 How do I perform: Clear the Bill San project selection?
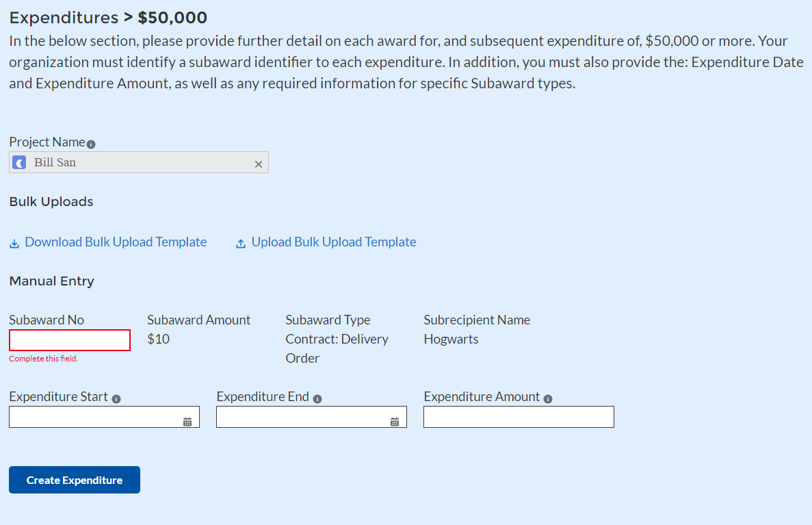[258, 164]
